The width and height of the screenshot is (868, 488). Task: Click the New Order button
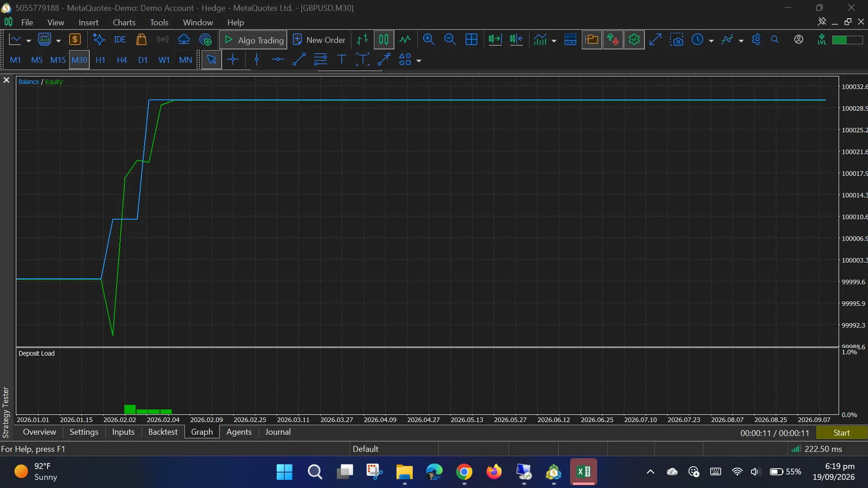click(x=319, y=40)
